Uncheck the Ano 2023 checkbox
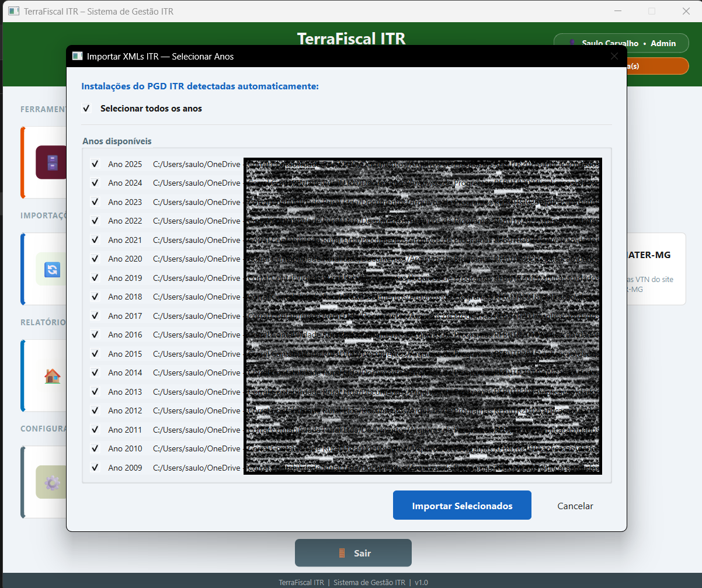The height and width of the screenshot is (588, 702). click(95, 202)
